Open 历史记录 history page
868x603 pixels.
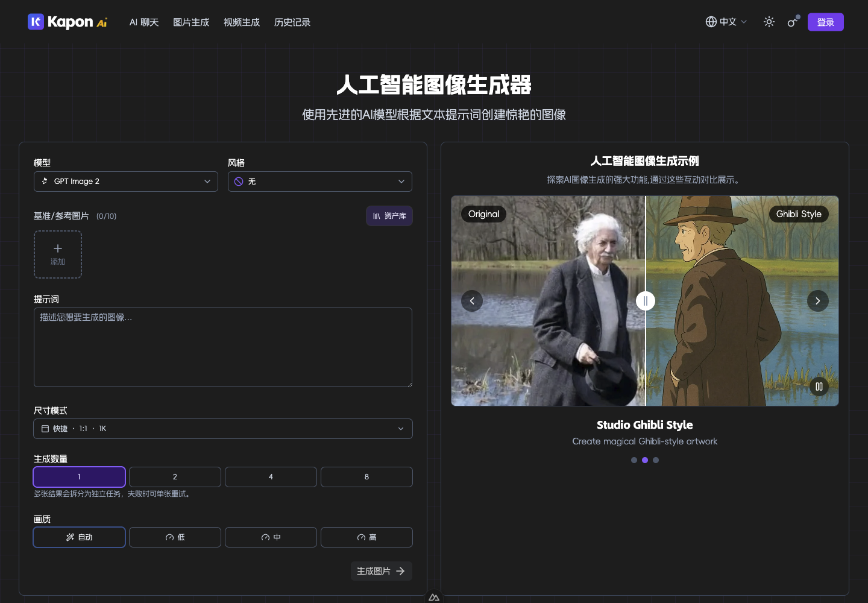coord(292,22)
